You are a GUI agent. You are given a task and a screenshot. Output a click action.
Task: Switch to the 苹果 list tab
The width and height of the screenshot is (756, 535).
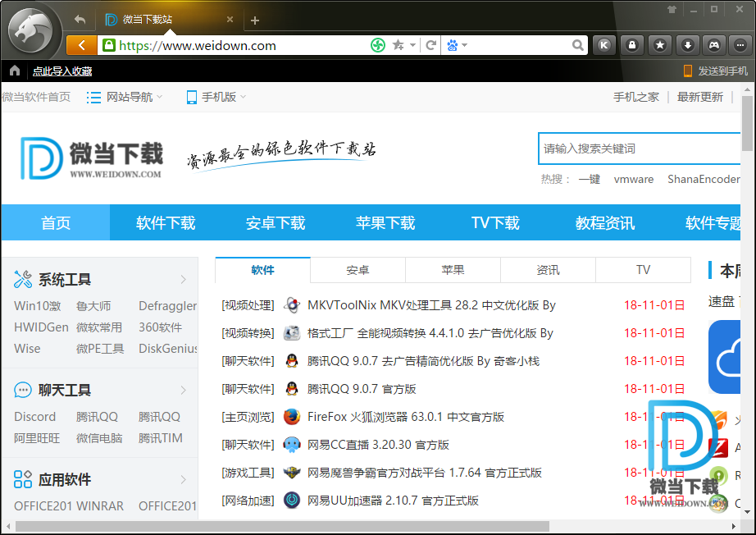point(453,270)
